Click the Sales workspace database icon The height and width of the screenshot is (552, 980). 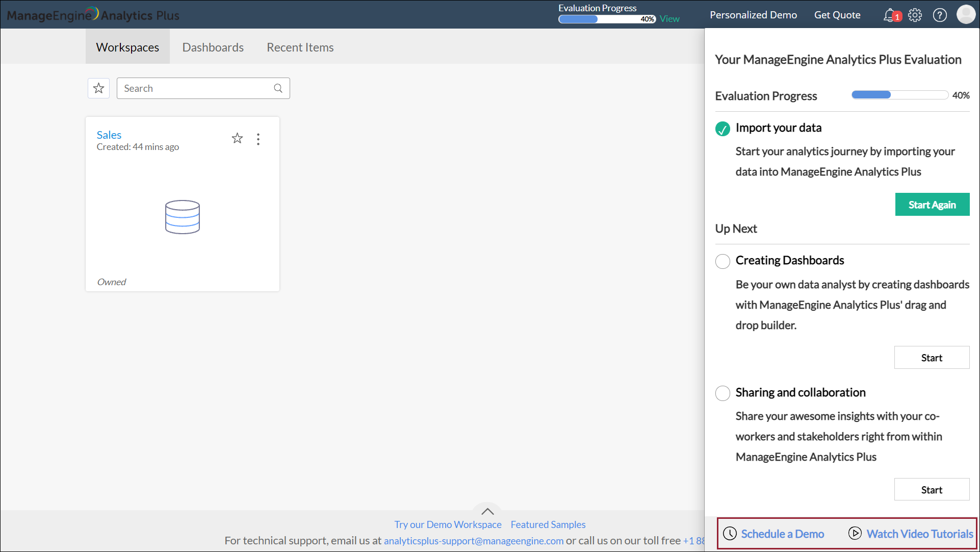[183, 217]
